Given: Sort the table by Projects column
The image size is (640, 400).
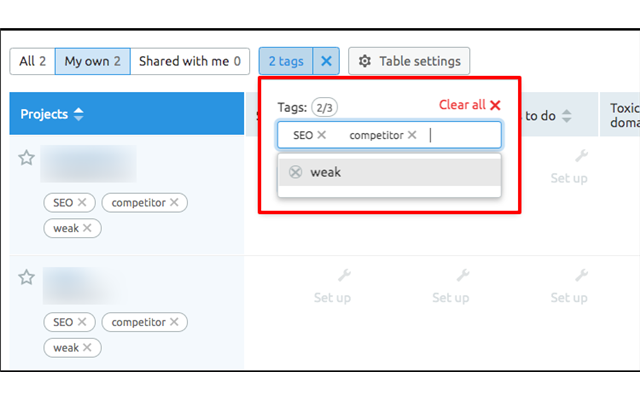Looking at the screenshot, I should click(x=79, y=114).
